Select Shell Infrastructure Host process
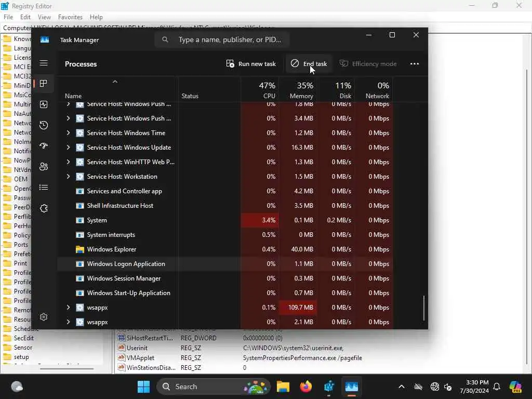This screenshot has height=399, width=532. [x=225, y=206]
